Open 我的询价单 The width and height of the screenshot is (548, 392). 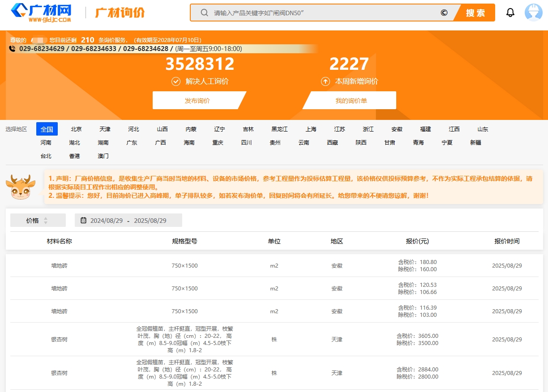click(x=351, y=101)
